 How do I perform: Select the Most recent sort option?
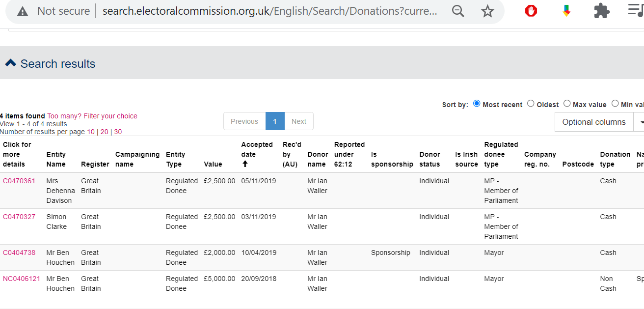click(x=477, y=104)
